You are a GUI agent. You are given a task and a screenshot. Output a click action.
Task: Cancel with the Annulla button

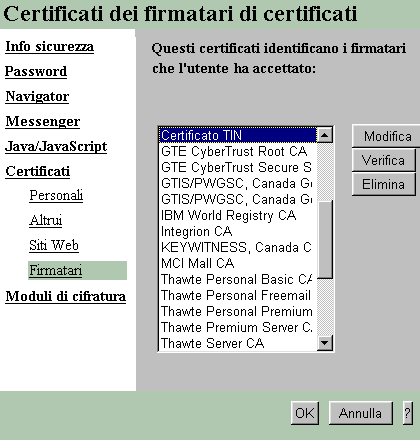[360, 413]
